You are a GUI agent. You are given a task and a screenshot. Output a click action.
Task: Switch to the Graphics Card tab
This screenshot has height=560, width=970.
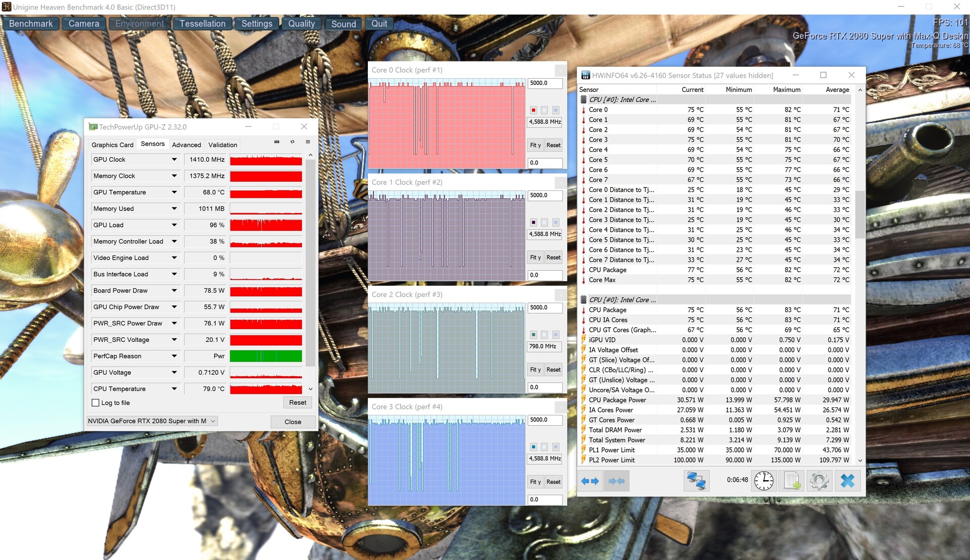112,145
